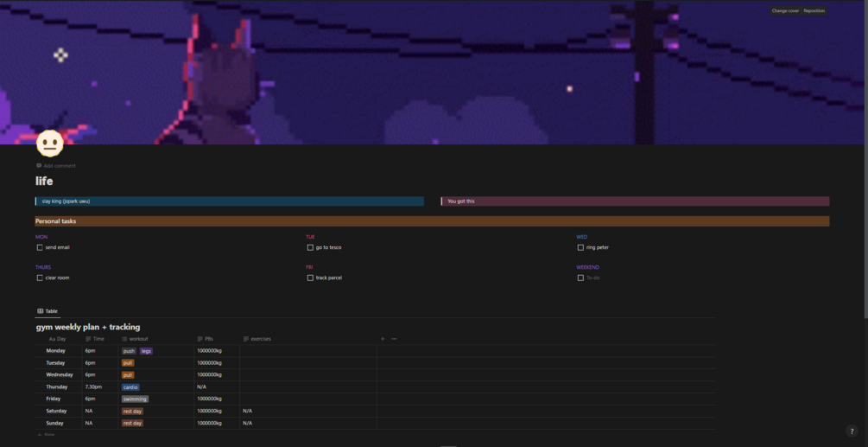Click Sunday's N/A exercises cell
Screen dimensions: 868x447
pyautogui.click(x=308, y=423)
